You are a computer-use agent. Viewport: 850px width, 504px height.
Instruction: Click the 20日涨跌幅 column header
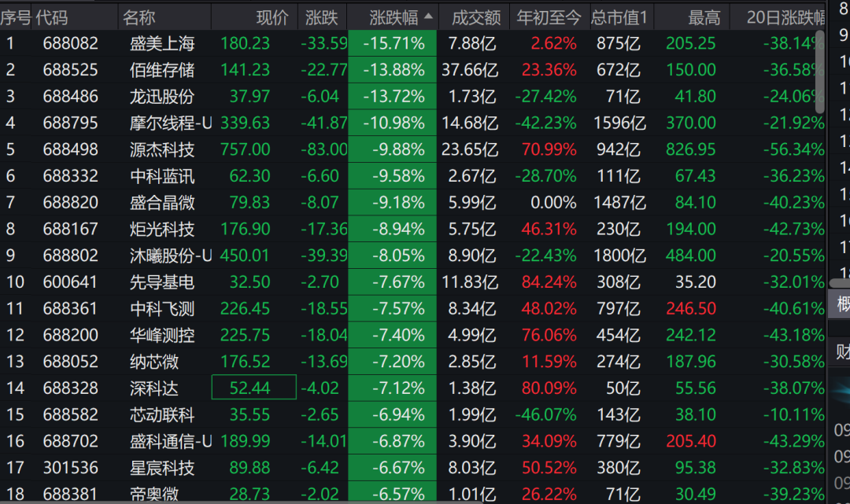tap(785, 18)
